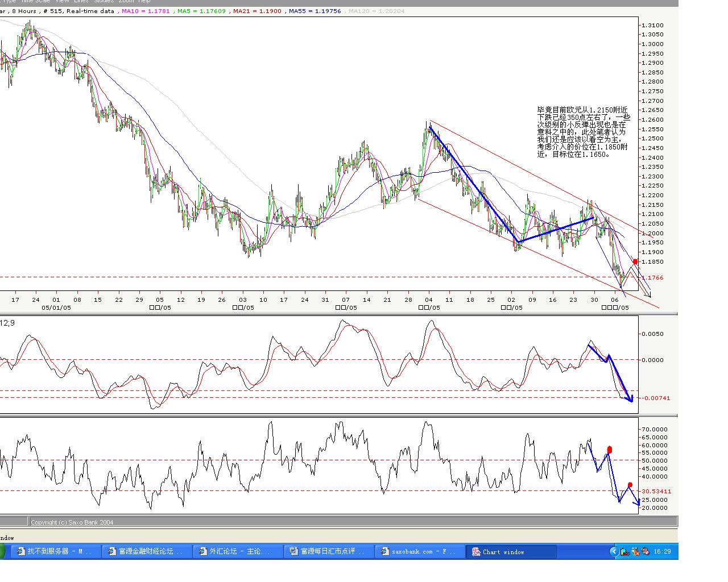Open the Lines menu
Viewport: 728px width, 582px height.
(81, 1)
